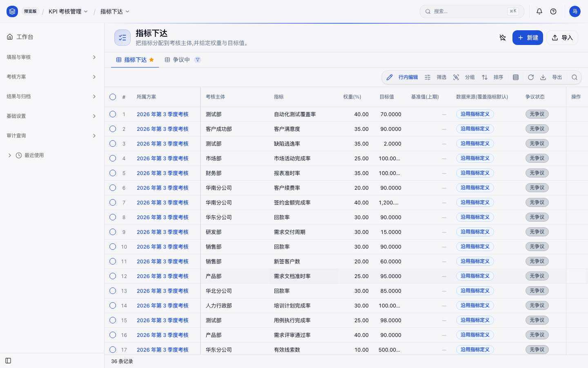Click the 无争议 status badge in row 16
Screen dimensions: 588x368
click(537, 335)
